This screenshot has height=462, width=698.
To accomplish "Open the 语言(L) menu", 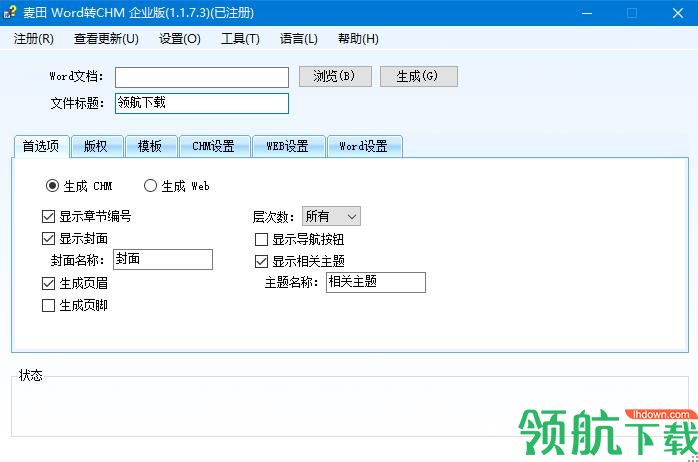I will (299, 39).
